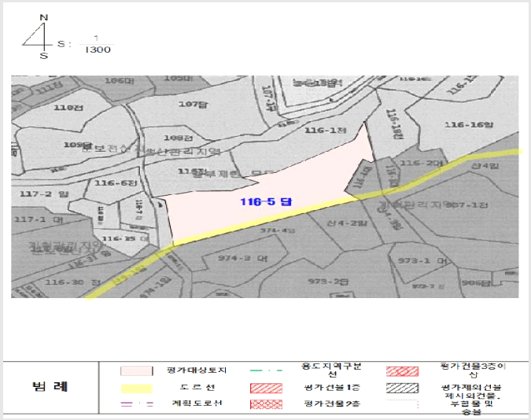Image resolution: width=531 pixels, height=420 pixels.
Task: Select the yellow 도로선 legend swatch
Action: (x=136, y=389)
